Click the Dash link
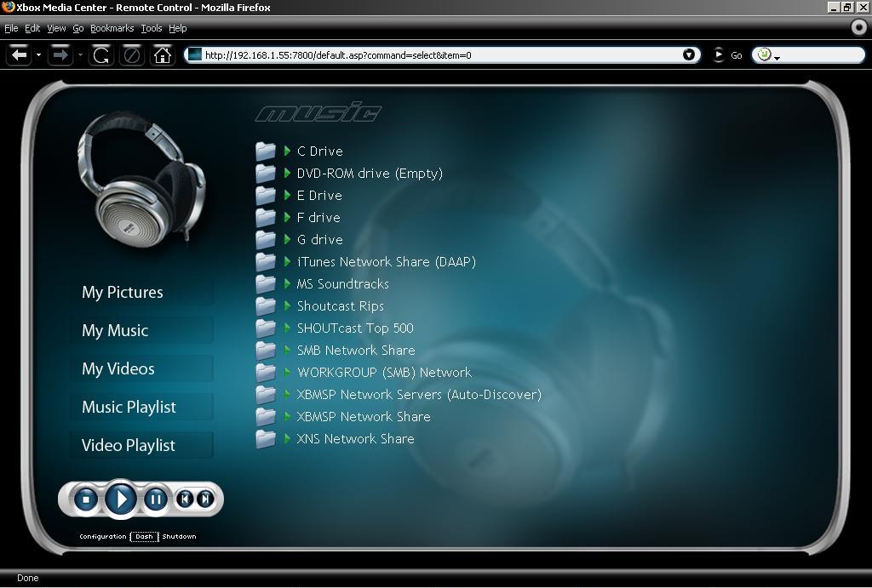872x588 pixels. pyautogui.click(x=144, y=536)
